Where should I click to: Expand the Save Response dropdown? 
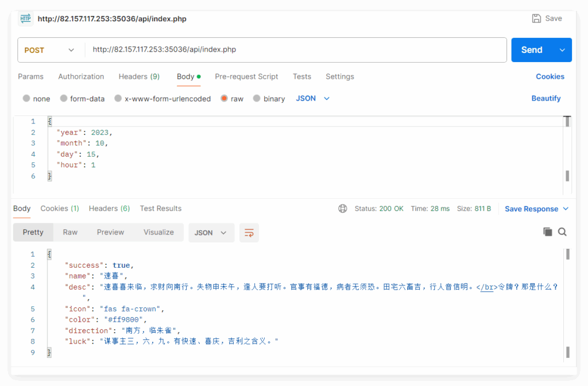(x=566, y=209)
